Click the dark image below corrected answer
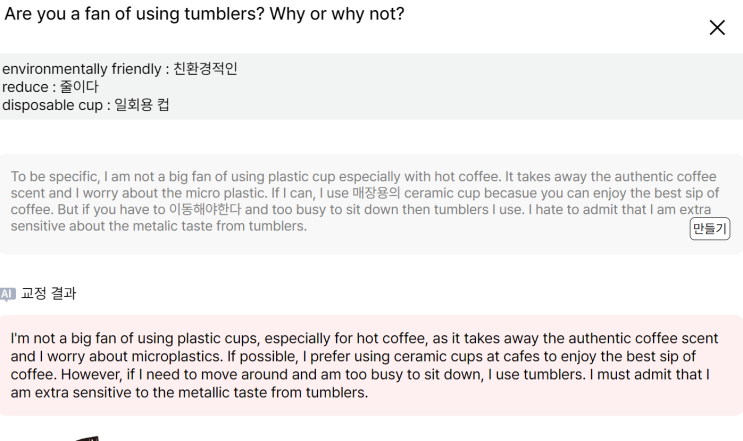The width and height of the screenshot is (743, 441). (x=87, y=438)
